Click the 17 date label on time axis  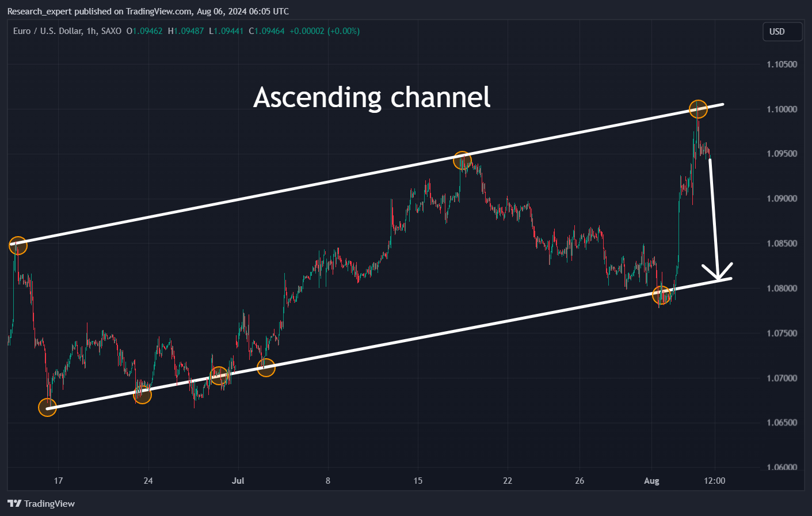pyautogui.click(x=58, y=481)
